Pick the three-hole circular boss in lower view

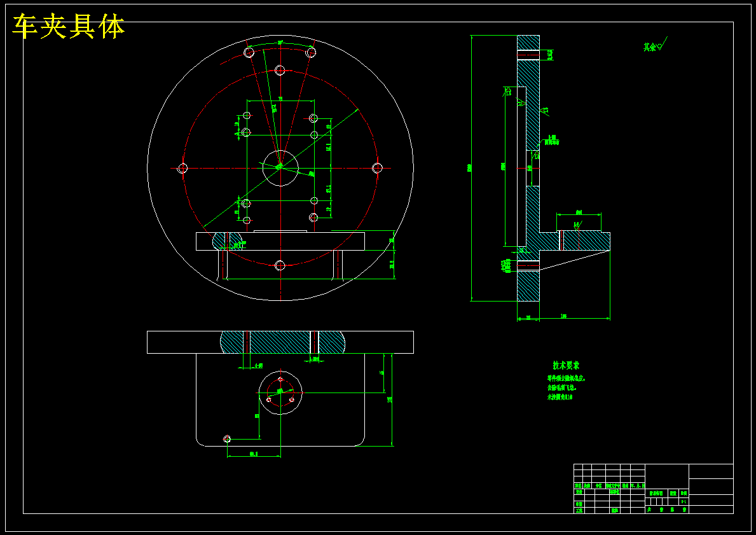click(x=280, y=393)
